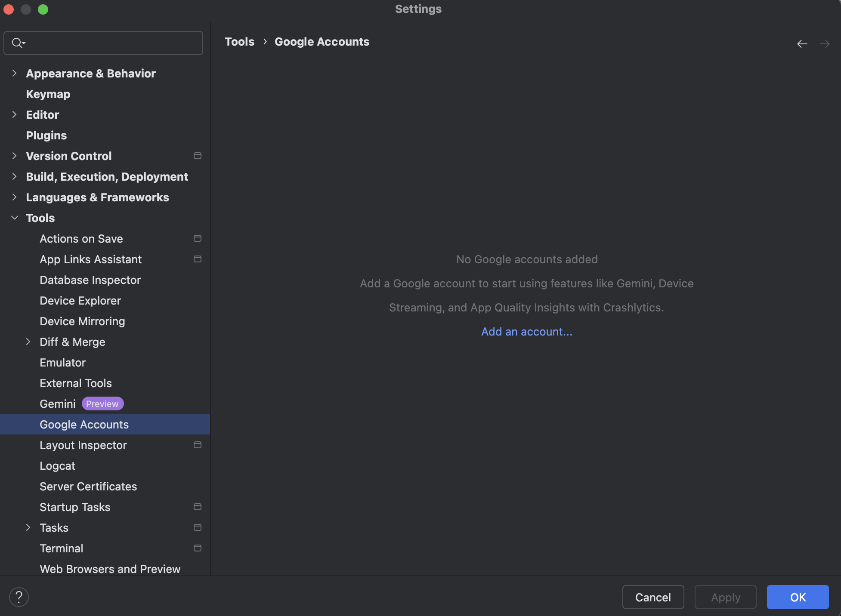Expand the Editor settings section
This screenshot has width=841, height=616.
(x=15, y=115)
